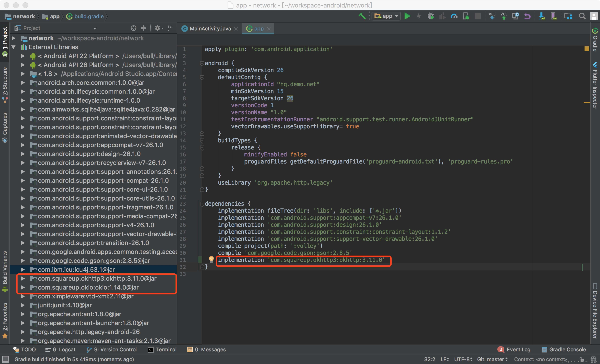The height and width of the screenshot is (364, 600).
Task: Expand the network project root node
Action: (x=14, y=38)
